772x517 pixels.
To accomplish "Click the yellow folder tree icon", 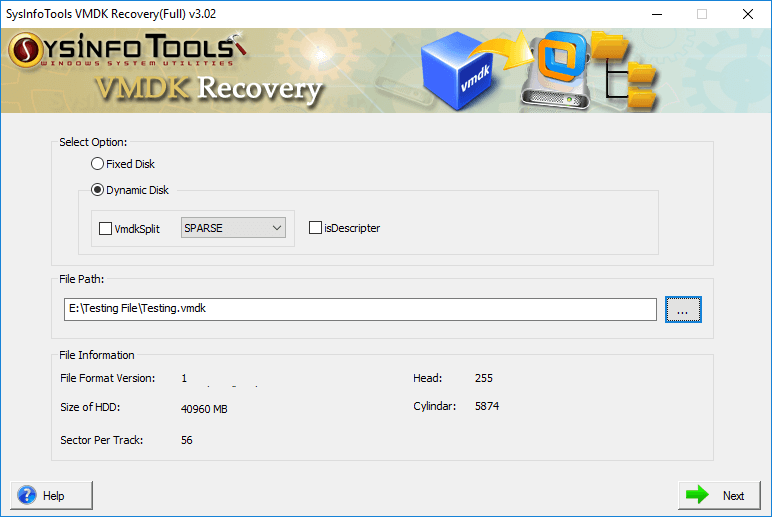I will pos(624,70).
